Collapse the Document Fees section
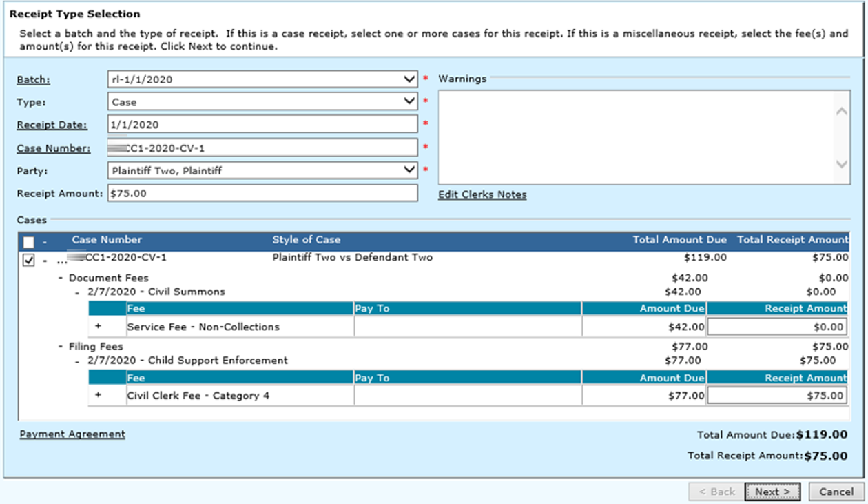 (61, 278)
